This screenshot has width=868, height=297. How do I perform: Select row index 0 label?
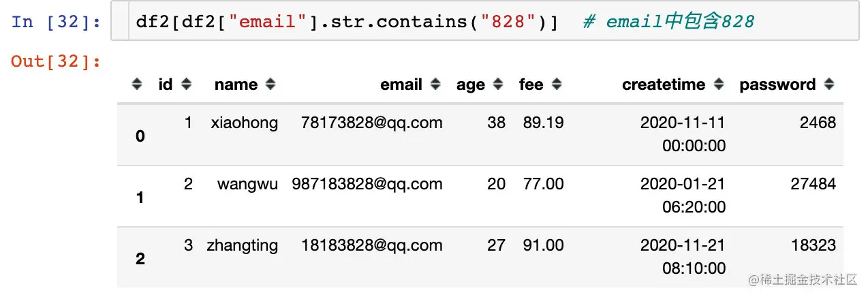(x=140, y=136)
